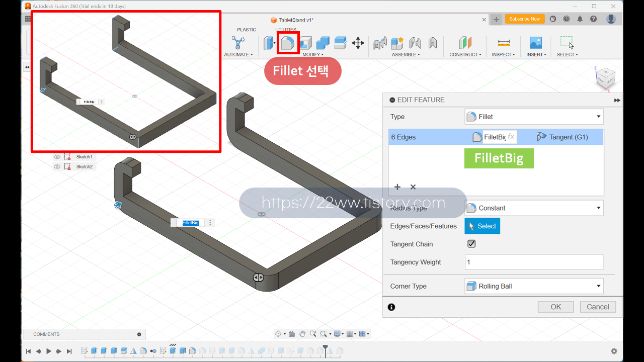Open the Data Panel grid icon

(28, 19)
